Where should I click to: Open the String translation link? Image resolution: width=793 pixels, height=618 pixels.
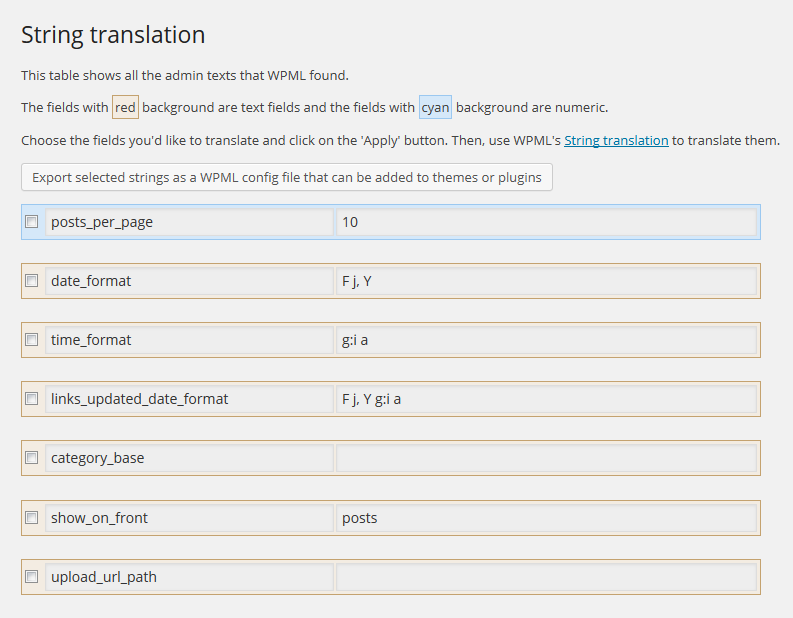616,141
